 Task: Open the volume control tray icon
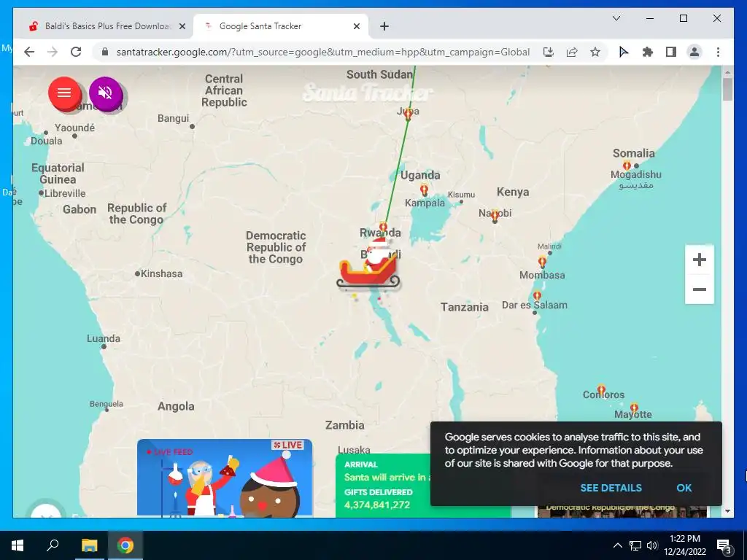(x=652, y=545)
